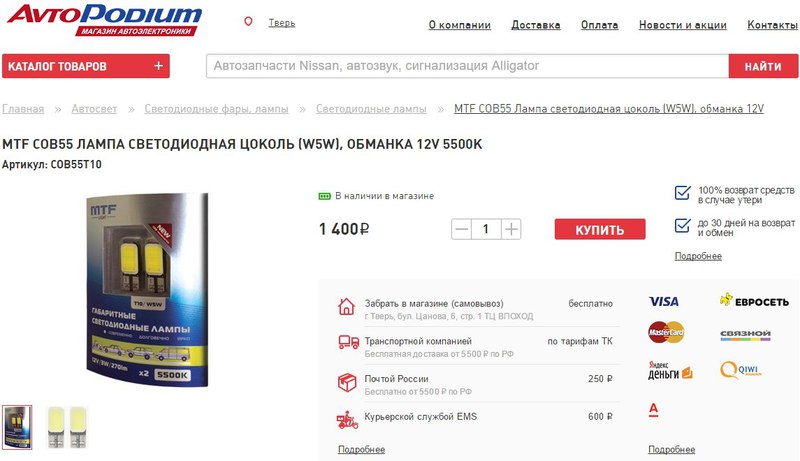The height and width of the screenshot is (461, 800).
Task: Click the red location pin icon
Action: coord(248,21)
